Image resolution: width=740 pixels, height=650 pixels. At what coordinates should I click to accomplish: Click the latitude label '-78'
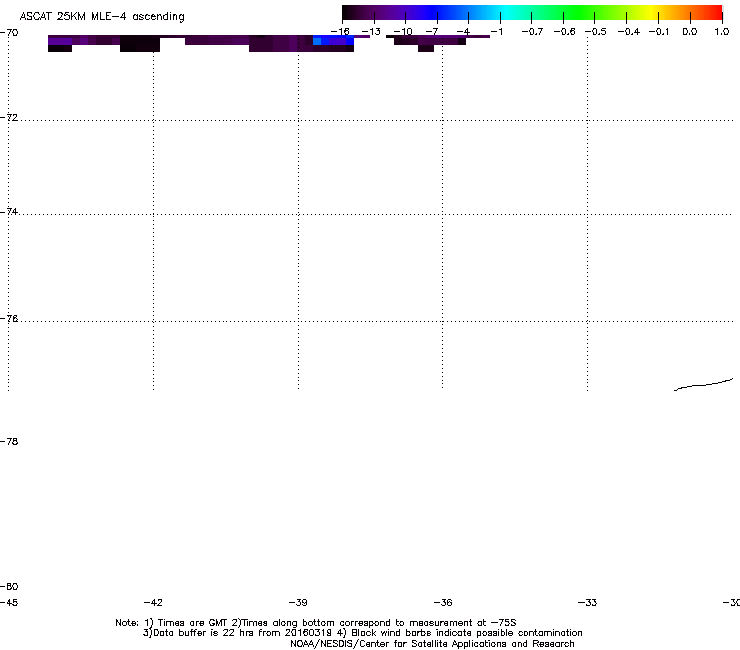coord(9,441)
